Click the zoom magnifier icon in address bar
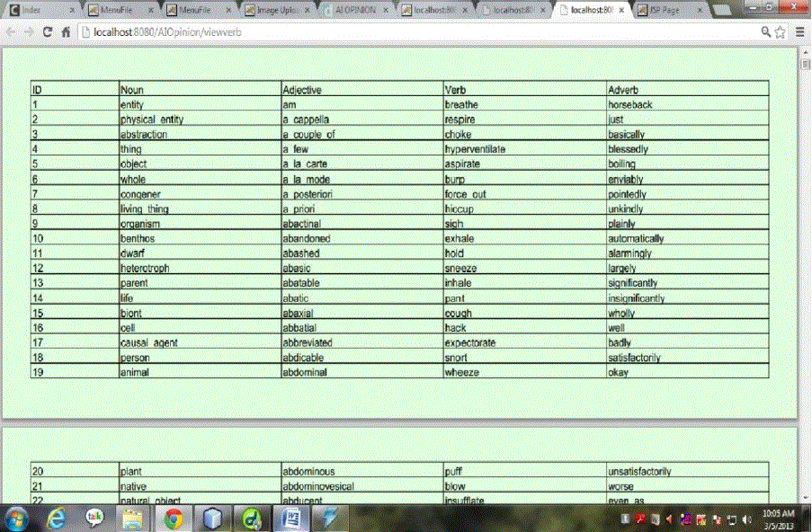 pyautogui.click(x=765, y=31)
